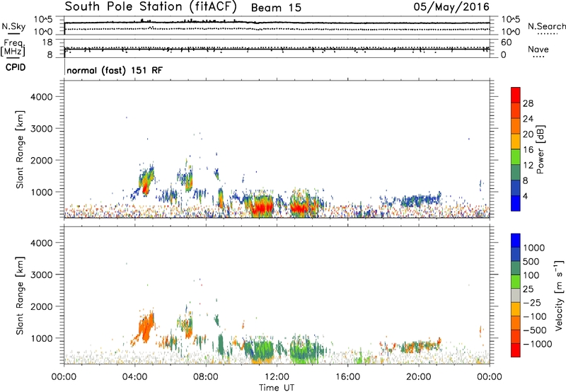Click the date "05/May/2016"
Image resolution: width=566 pixels, height=392 pixels.
tap(451, 6)
